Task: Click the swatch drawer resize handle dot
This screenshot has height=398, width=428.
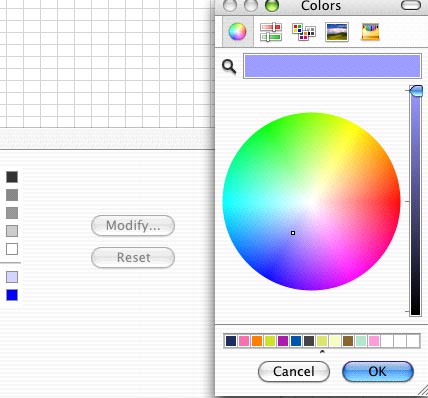Action: (322, 351)
